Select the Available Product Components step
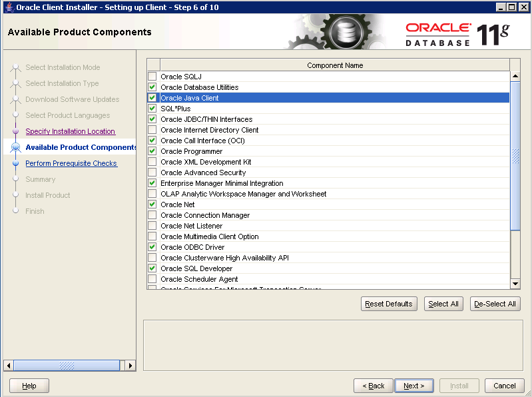This screenshot has height=397, width=532. pyautogui.click(x=81, y=147)
